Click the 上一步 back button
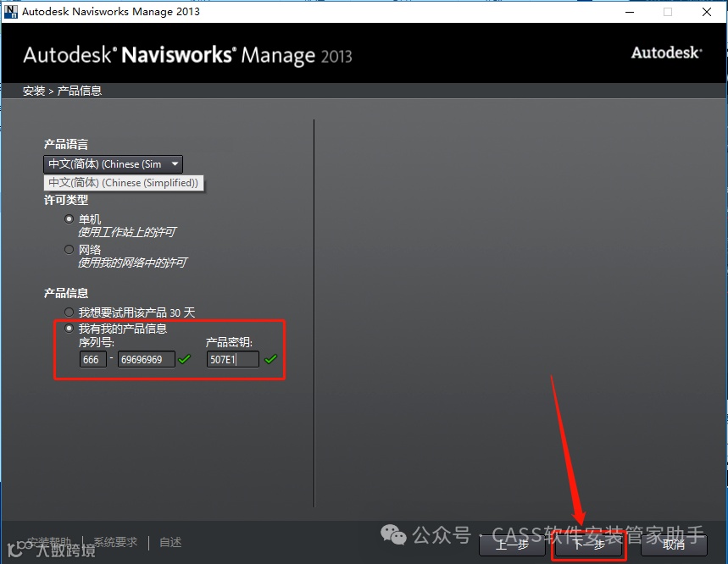The image size is (728, 564). pyautogui.click(x=512, y=545)
